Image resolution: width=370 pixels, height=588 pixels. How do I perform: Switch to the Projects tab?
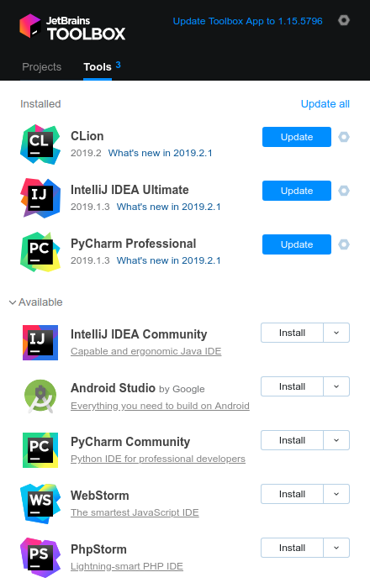[x=42, y=66]
